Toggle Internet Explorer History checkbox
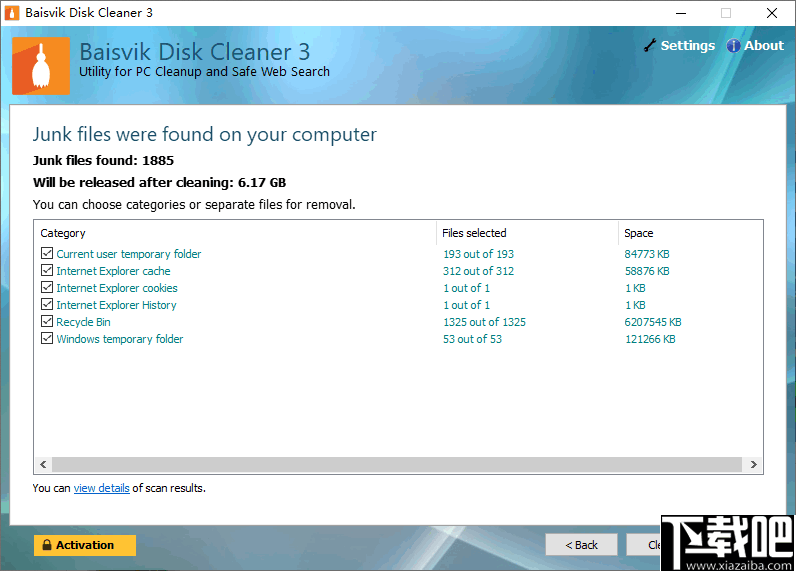The width and height of the screenshot is (796, 571). coord(47,304)
